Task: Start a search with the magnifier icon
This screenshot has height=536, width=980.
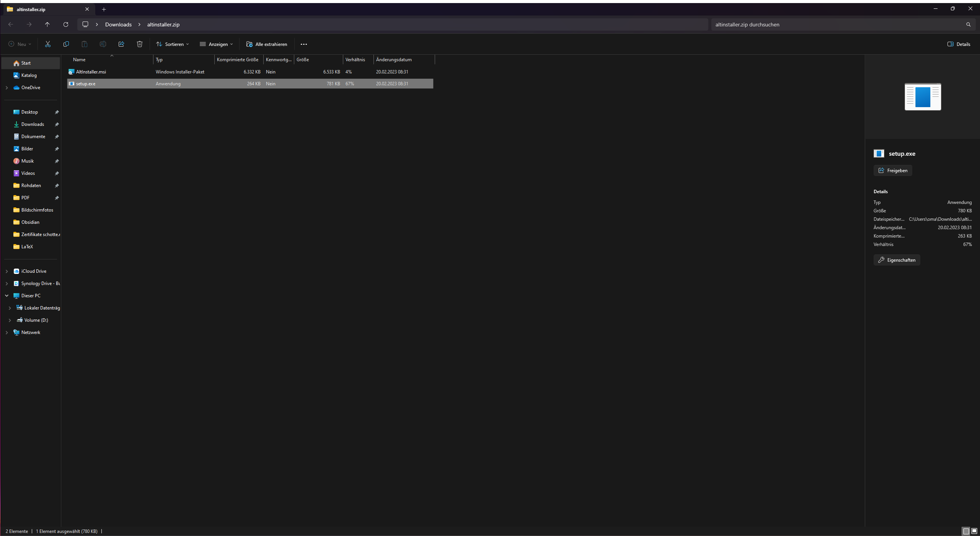Action: [969, 24]
